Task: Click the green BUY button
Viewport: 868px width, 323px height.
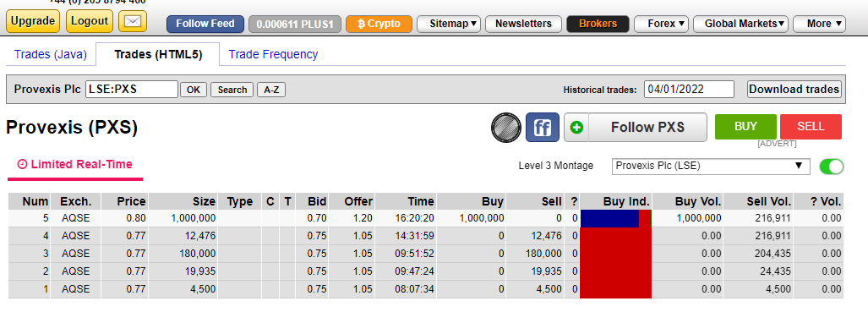Action: tap(745, 126)
